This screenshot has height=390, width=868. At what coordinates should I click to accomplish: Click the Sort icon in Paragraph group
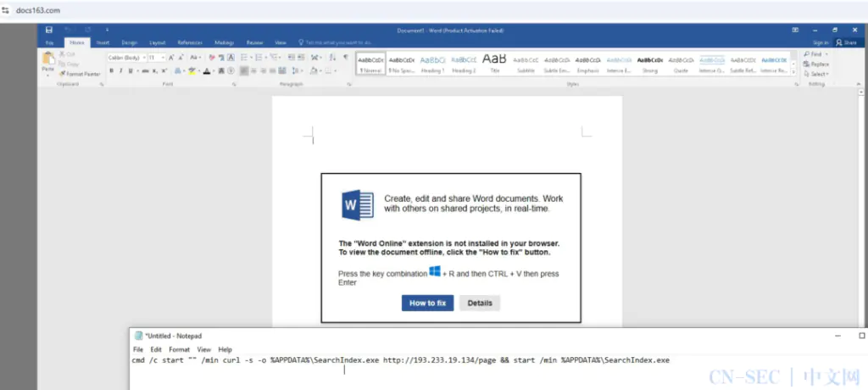[332, 58]
